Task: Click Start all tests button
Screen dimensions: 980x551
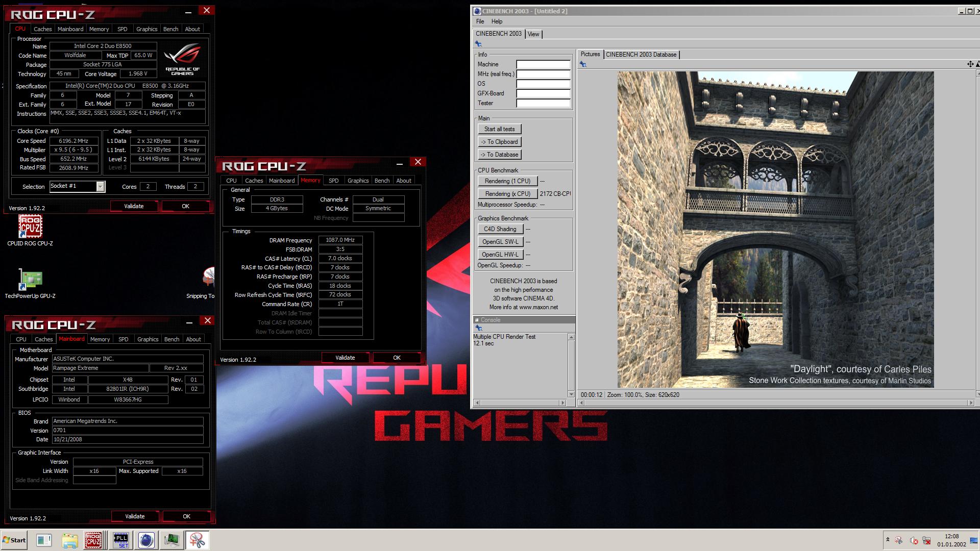Action: 499,129
